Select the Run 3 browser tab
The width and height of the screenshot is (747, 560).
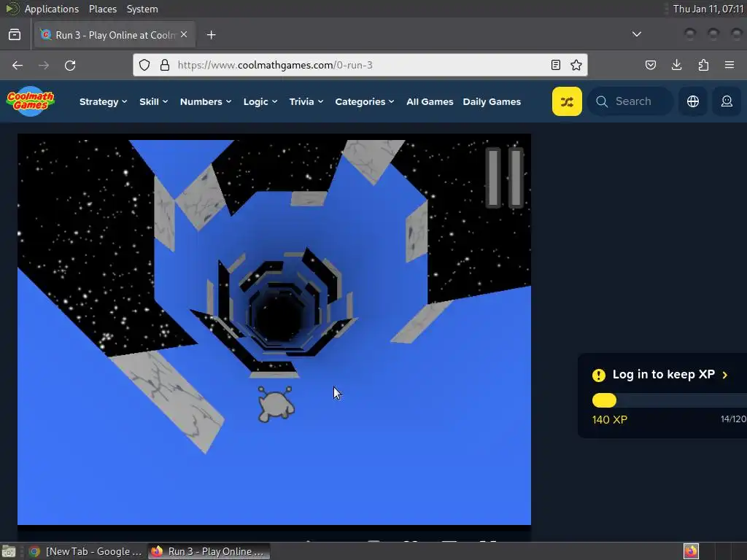(115, 35)
